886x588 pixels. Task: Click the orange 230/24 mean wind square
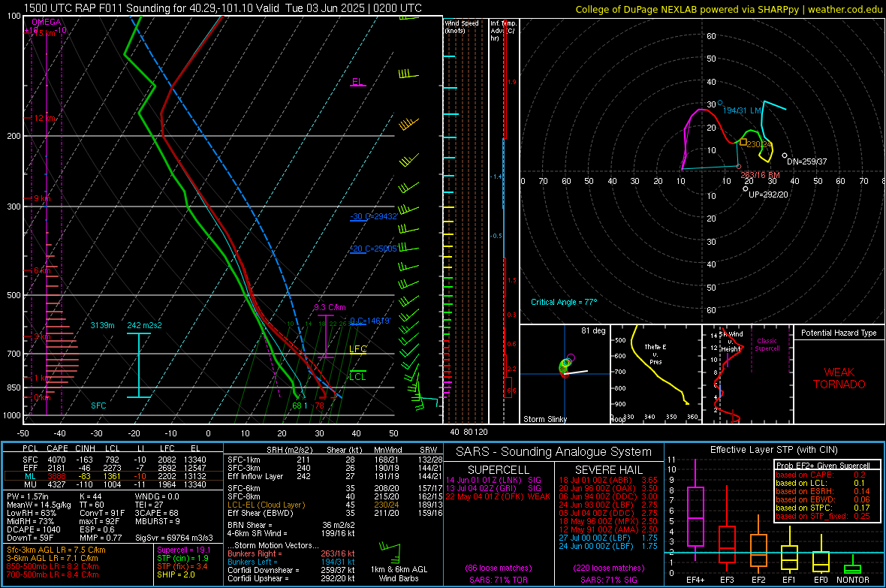(x=743, y=142)
